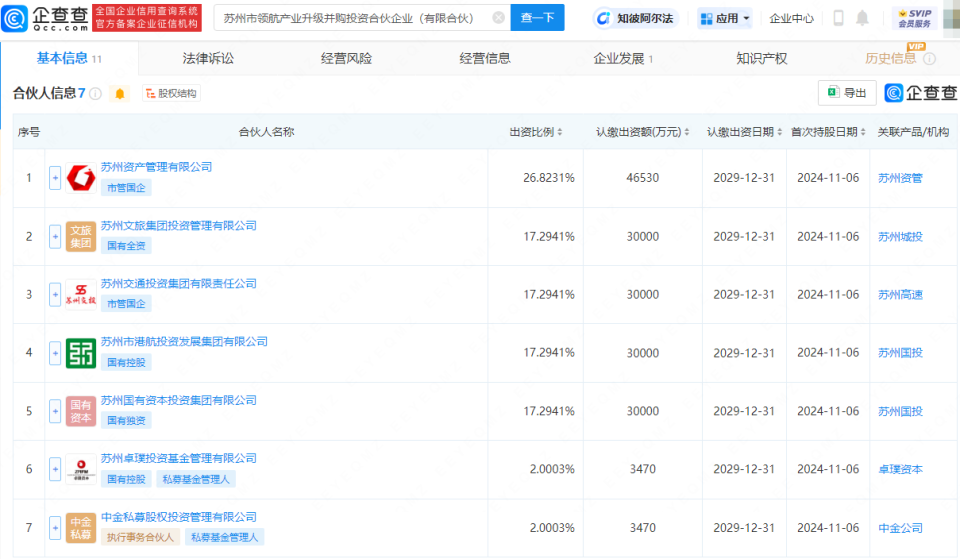Click the 导出 export button
The height and width of the screenshot is (559, 960).
pyautogui.click(x=847, y=93)
